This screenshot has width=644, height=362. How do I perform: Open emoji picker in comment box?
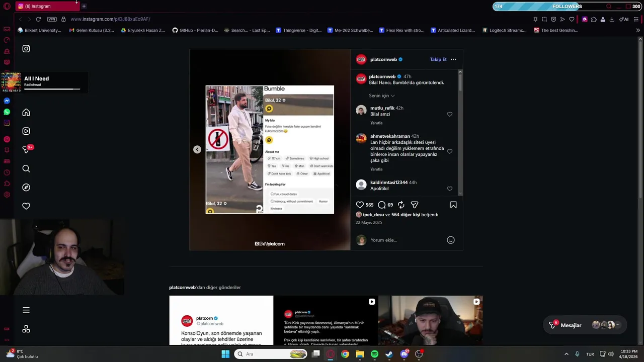tap(451, 240)
